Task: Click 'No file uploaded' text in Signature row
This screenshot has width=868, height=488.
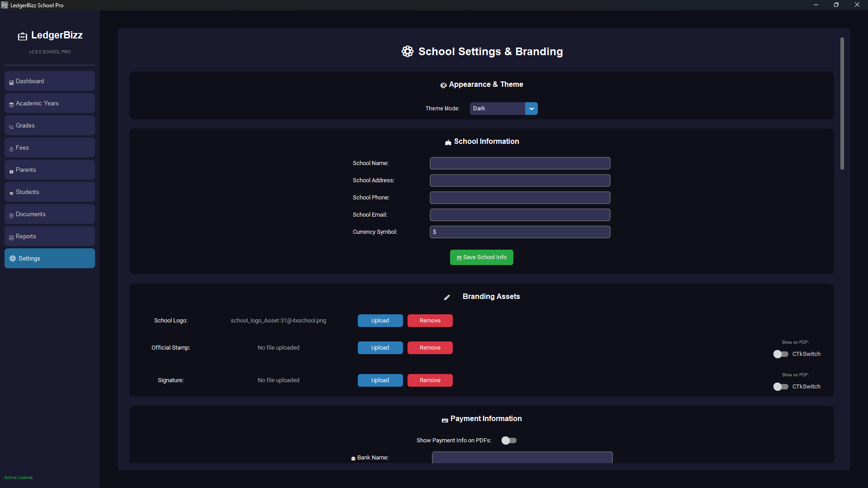Action: click(278, 380)
